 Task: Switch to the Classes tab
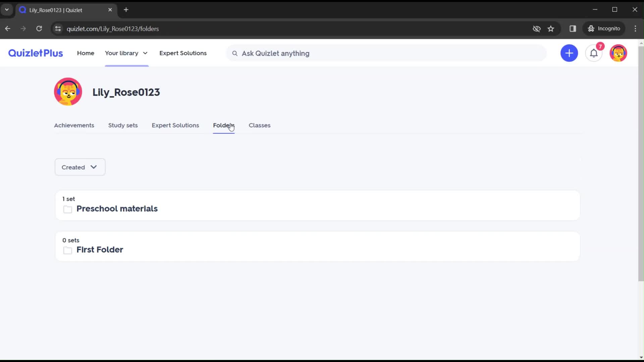click(260, 125)
